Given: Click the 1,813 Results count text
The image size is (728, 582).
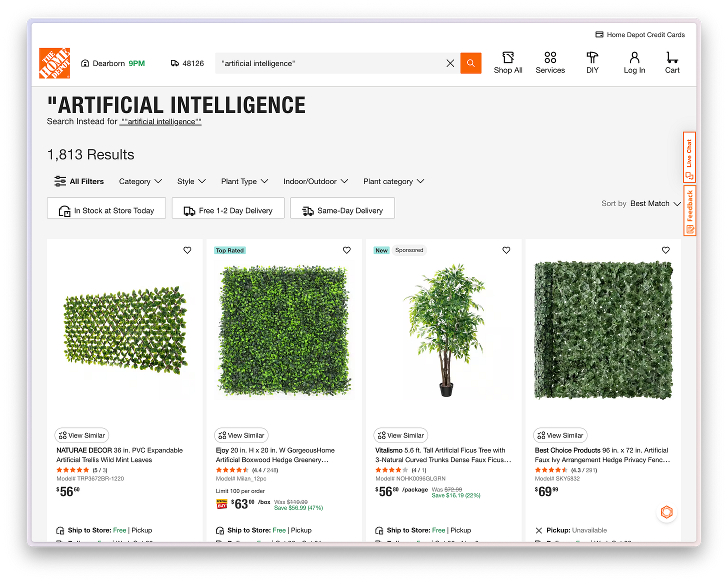Looking at the screenshot, I should coord(90,154).
